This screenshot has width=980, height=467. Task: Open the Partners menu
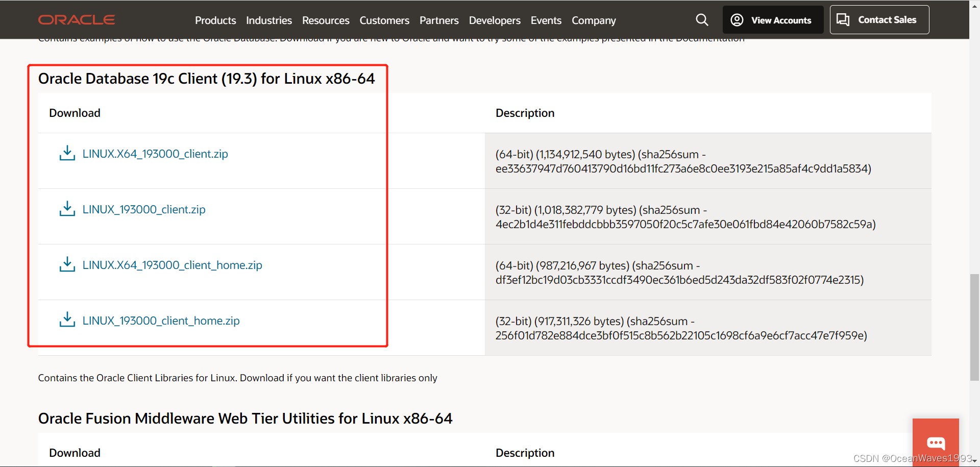coord(439,20)
